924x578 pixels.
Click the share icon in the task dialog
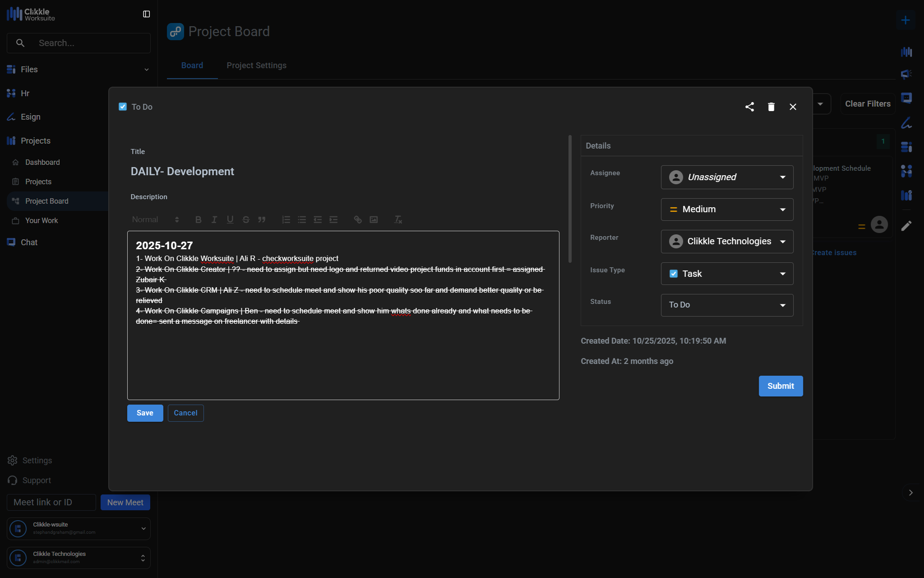pyautogui.click(x=749, y=107)
